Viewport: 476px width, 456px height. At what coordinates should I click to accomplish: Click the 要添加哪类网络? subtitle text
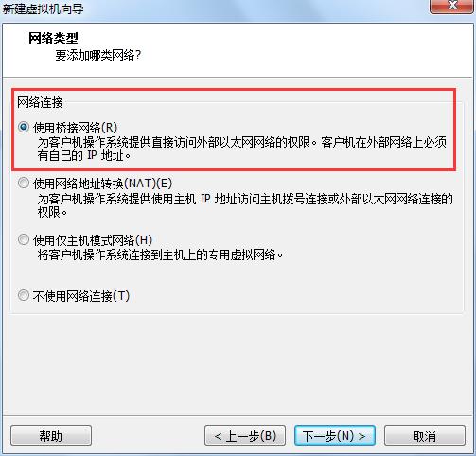tap(98, 55)
